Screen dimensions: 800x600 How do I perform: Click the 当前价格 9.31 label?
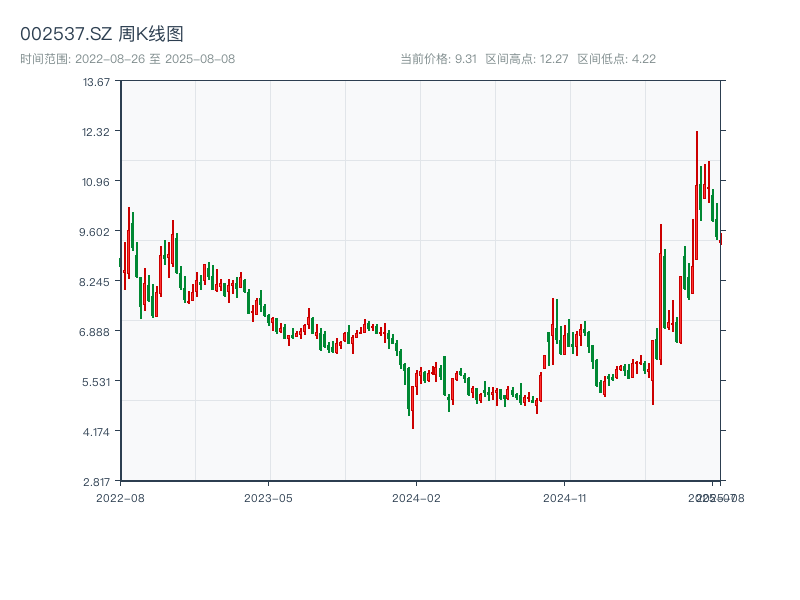(438, 59)
